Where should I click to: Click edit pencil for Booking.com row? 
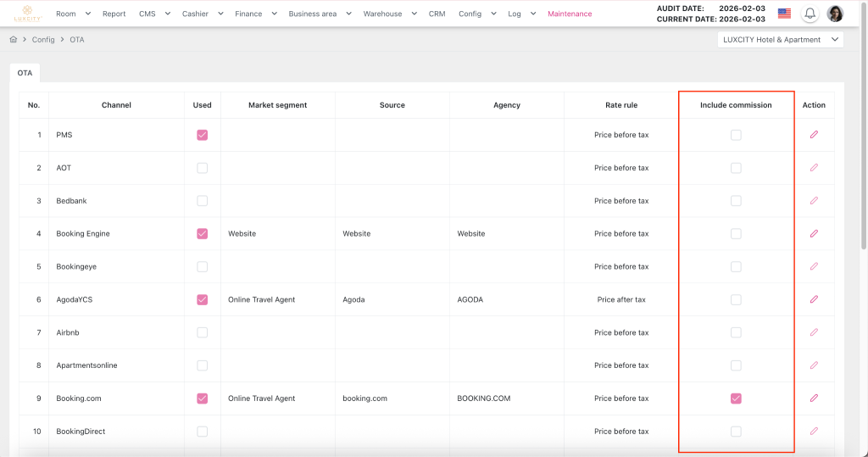pyautogui.click(x=814, y=398)
